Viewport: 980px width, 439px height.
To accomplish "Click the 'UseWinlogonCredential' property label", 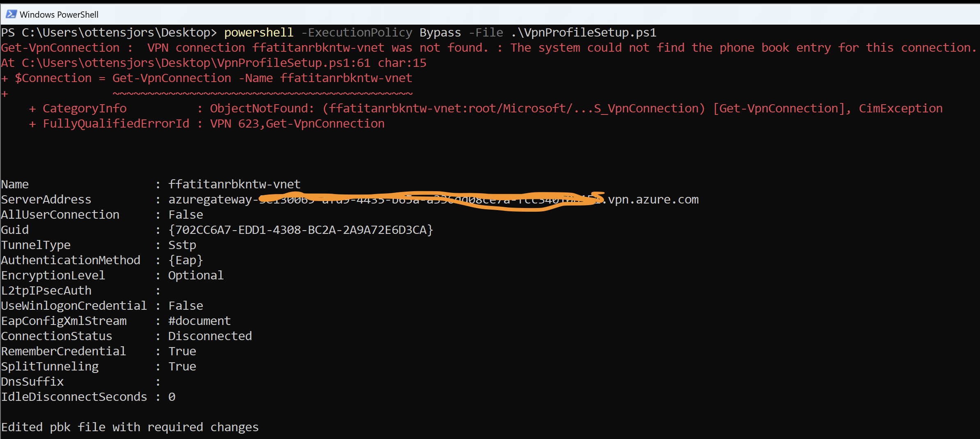I will click(x=74, y=306).
